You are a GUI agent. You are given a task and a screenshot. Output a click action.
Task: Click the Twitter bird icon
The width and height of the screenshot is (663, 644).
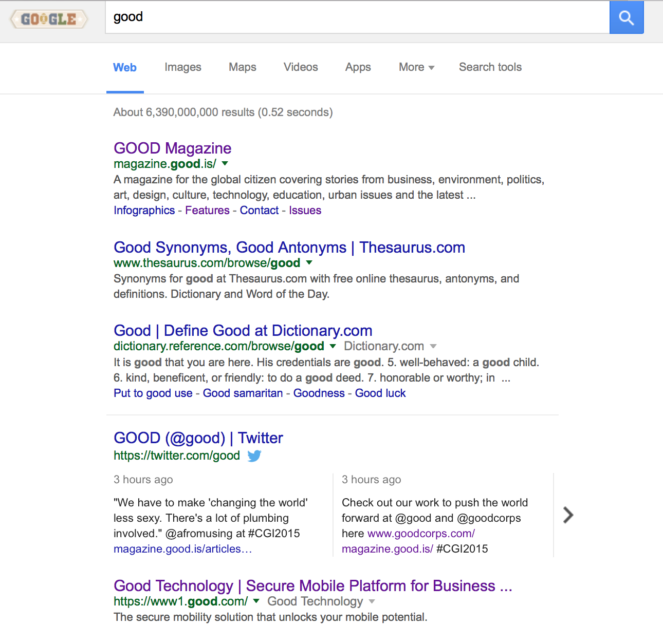(x=254, y=456)
